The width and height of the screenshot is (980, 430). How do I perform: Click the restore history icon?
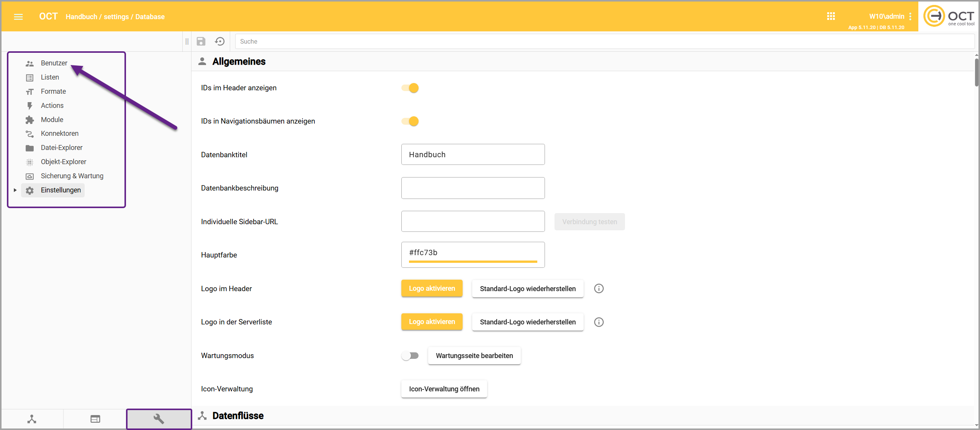tap(219, 41)
